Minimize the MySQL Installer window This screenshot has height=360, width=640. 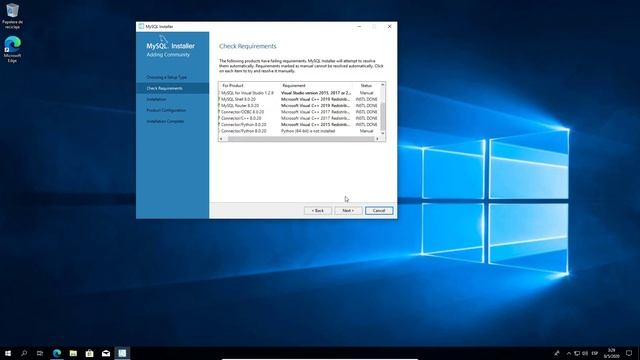click(x=359, y=27)
